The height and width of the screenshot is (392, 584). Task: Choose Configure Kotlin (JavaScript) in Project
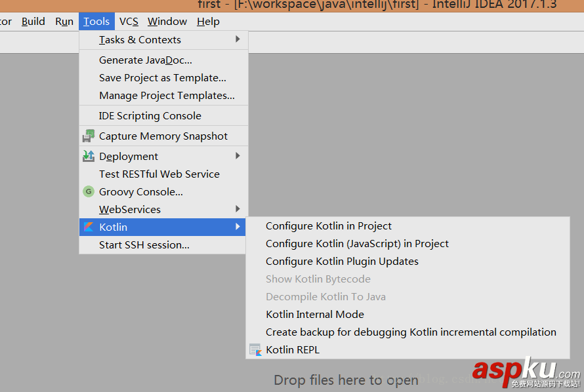(408, 244)
